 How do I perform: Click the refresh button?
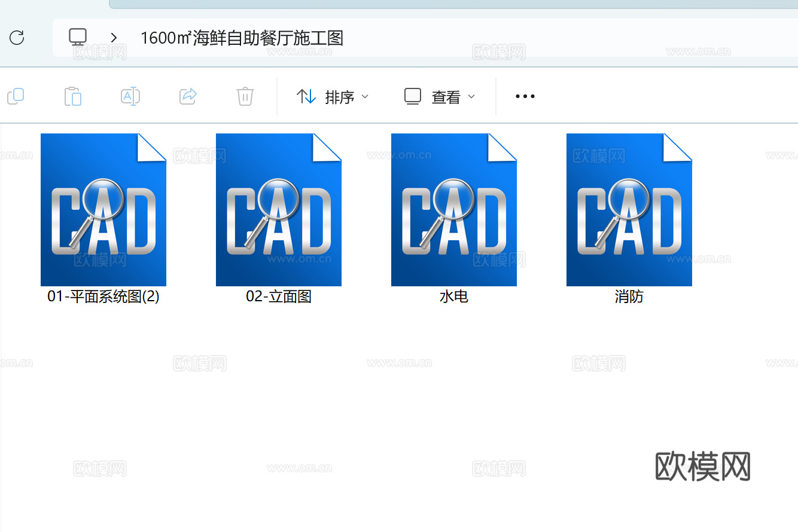pos(17,38)
